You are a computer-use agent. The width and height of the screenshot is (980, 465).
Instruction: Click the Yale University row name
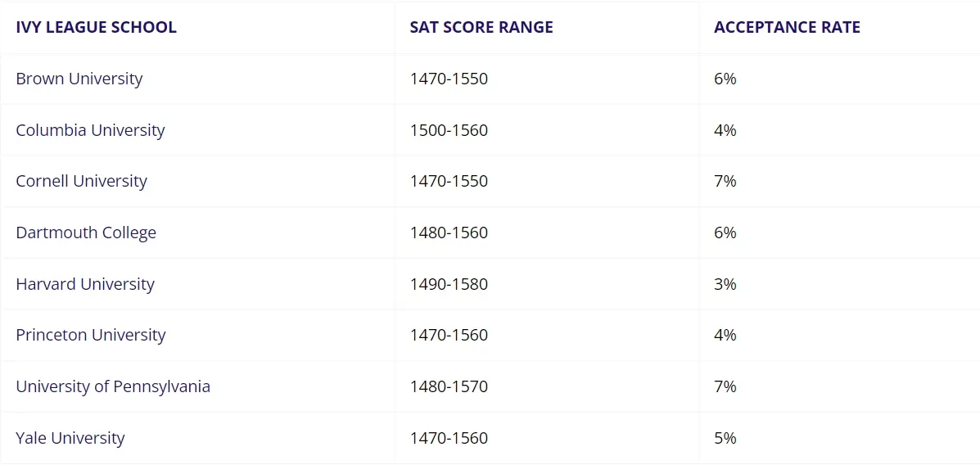70,438
